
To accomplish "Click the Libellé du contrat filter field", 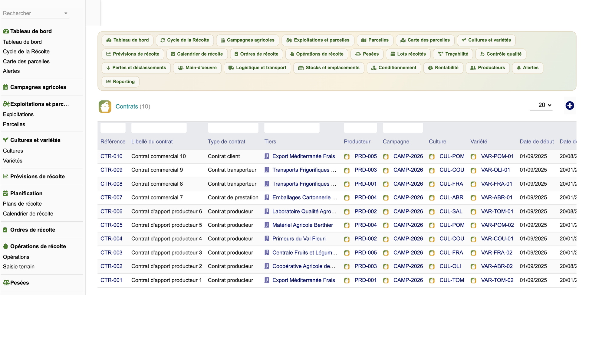I will tap(159, 128).
